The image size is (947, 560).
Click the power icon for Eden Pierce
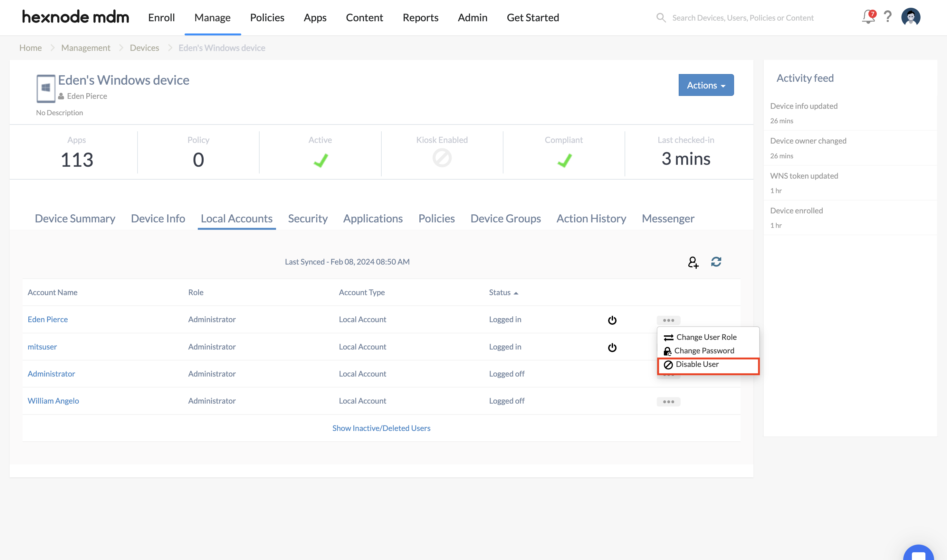[612, 320]
